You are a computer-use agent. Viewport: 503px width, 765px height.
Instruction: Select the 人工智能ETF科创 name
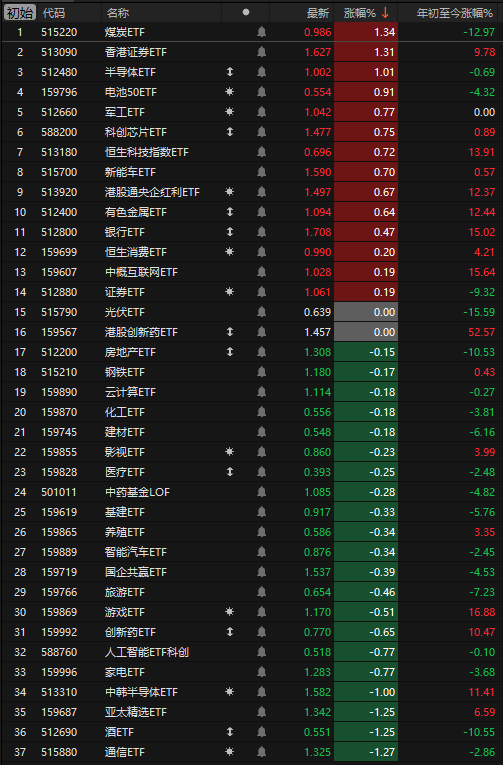click(x=147, y=652)
